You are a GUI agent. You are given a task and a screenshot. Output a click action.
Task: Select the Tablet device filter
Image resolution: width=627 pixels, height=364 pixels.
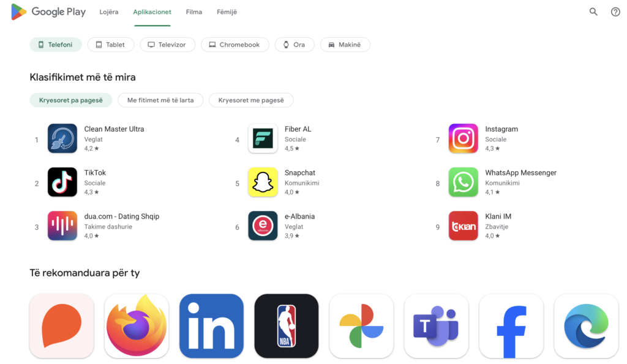point(111,45)
